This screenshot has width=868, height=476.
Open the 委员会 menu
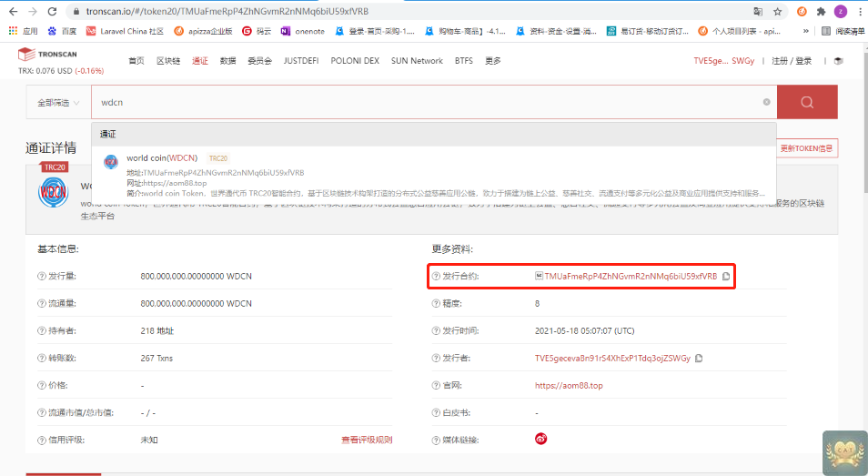259,61
